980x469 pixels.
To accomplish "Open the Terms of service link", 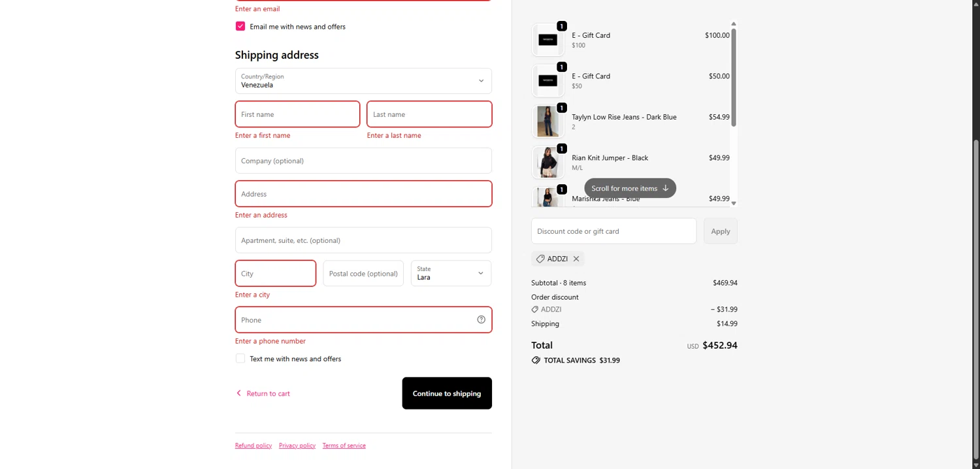I will [344, 445].
